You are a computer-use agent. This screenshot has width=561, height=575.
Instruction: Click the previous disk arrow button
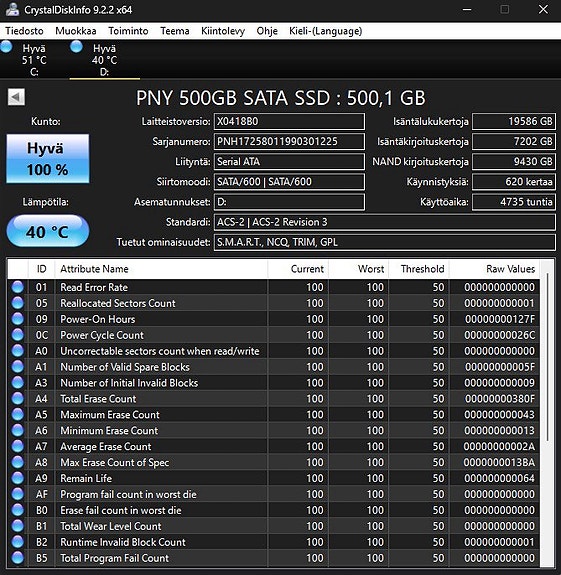tap(16, 97)
